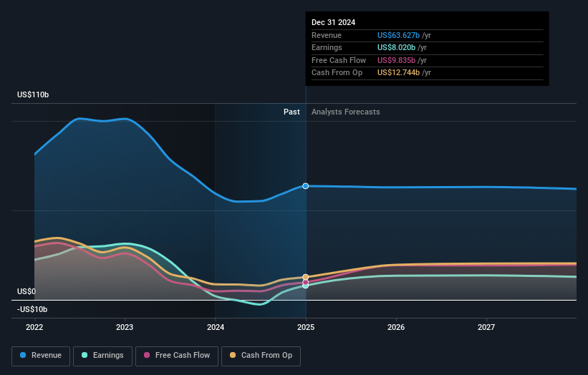Click the US$0 y-axis label
588x375 pixels.
[x=26, y=291]
